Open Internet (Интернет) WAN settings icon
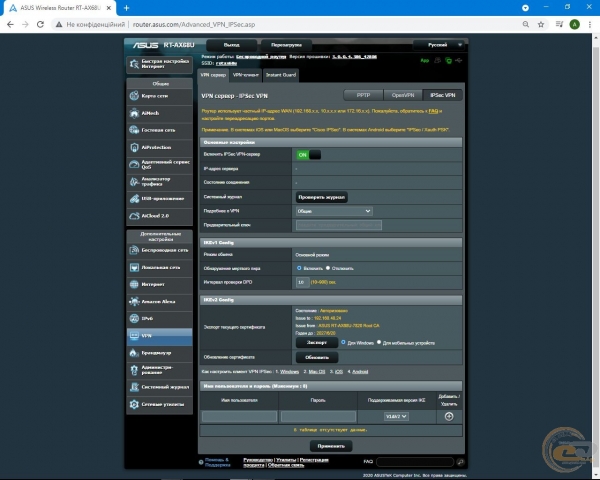The width and height of the screenshot is (600, 480). [134, 284]
